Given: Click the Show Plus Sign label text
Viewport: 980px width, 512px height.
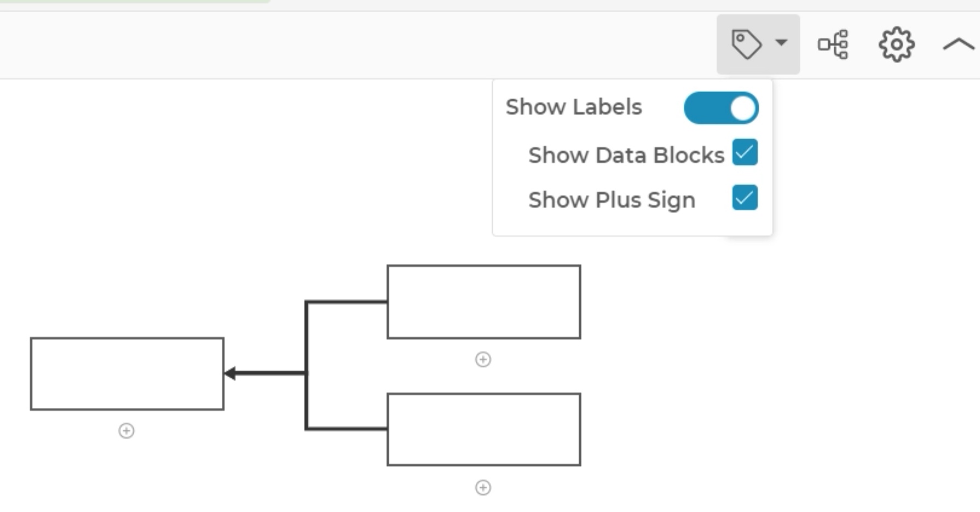Looking at the screenshot, I should coord(613,200).
